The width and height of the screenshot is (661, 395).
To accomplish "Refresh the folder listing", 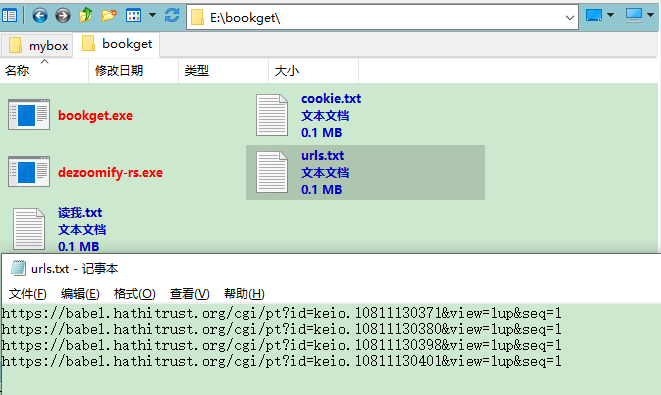I will tap(172, 16).
